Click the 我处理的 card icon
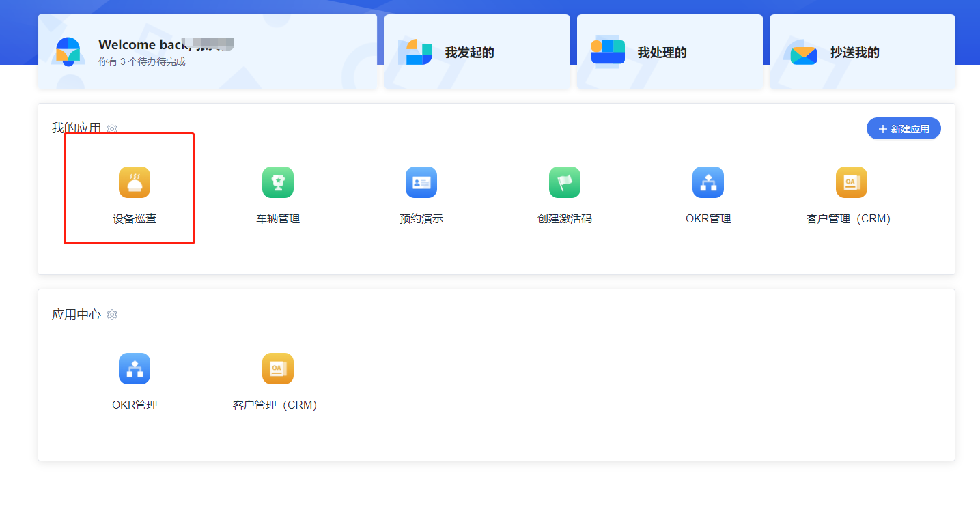The height and width of the screenshot is (518, 980). (x=608, y=53)
